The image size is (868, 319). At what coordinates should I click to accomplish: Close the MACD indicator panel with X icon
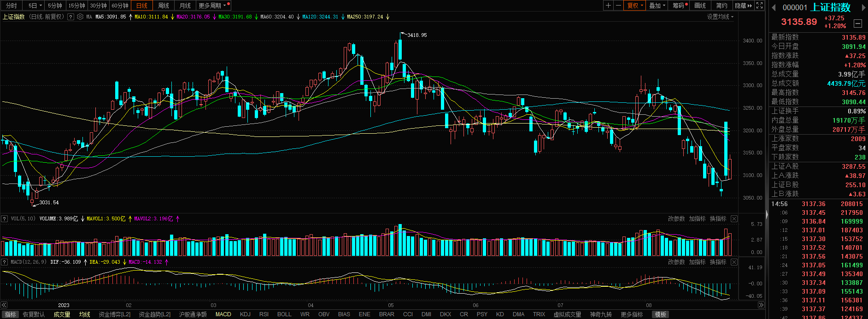pyautogui.click(x=734, y=262)
